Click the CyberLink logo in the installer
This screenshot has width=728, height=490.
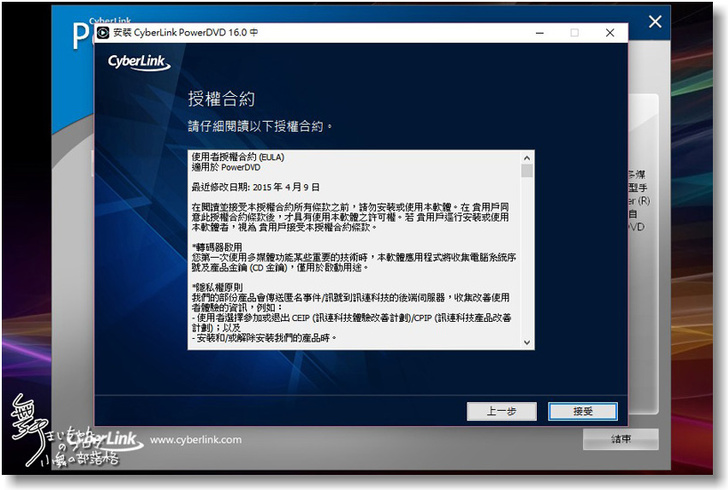(139, 62)
